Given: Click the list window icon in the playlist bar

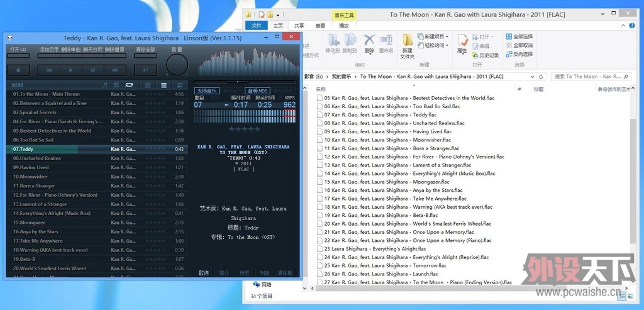Looking at the screenshot, I should click(164, 85).
